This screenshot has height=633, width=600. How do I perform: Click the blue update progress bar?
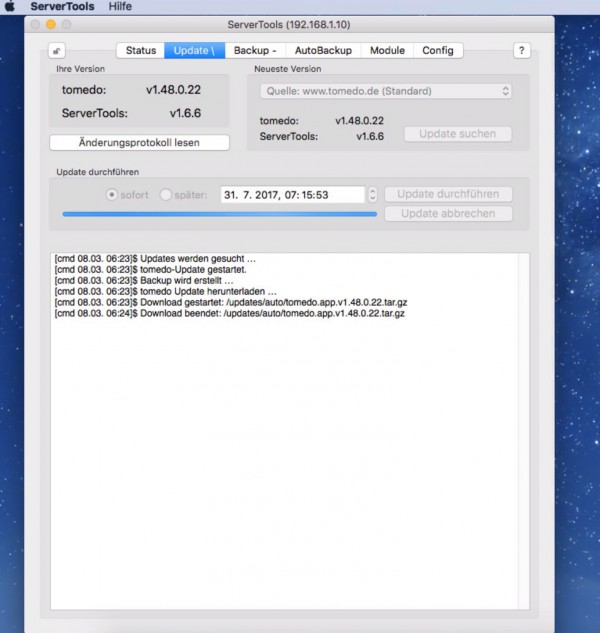tap(220, 214)
